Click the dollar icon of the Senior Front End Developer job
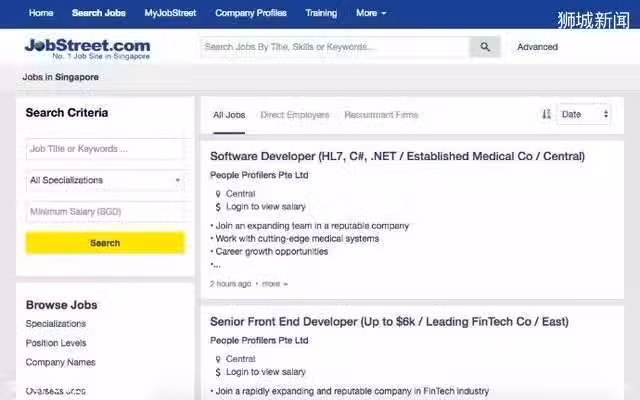 click(x=218, y=372)
